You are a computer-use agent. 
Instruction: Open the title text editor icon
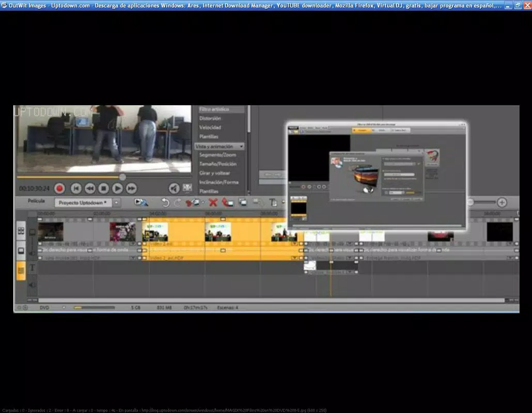(x=273, y=203)
